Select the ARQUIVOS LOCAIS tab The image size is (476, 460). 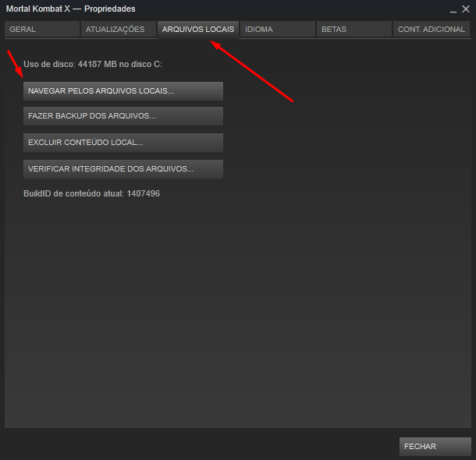click(x=198, y=30)
